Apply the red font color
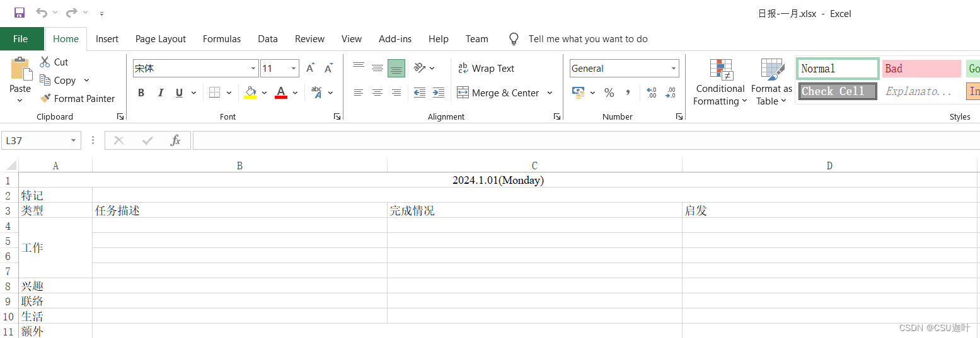This screenshot has width=980, height=338. pos(281,93)
